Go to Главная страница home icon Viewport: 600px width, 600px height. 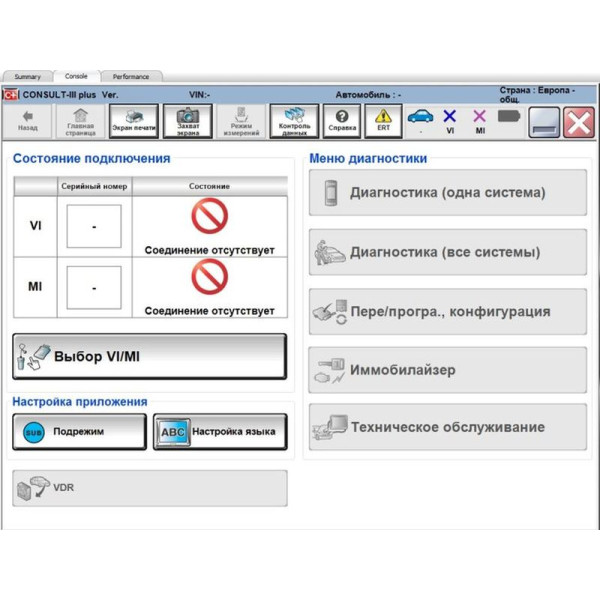tap(80, 121)
